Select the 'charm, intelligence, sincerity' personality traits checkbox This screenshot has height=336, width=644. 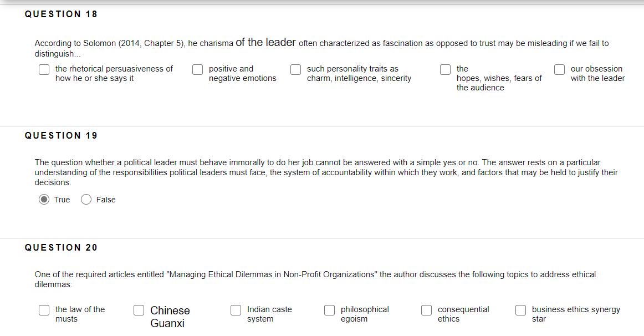(x=296, y=69)
